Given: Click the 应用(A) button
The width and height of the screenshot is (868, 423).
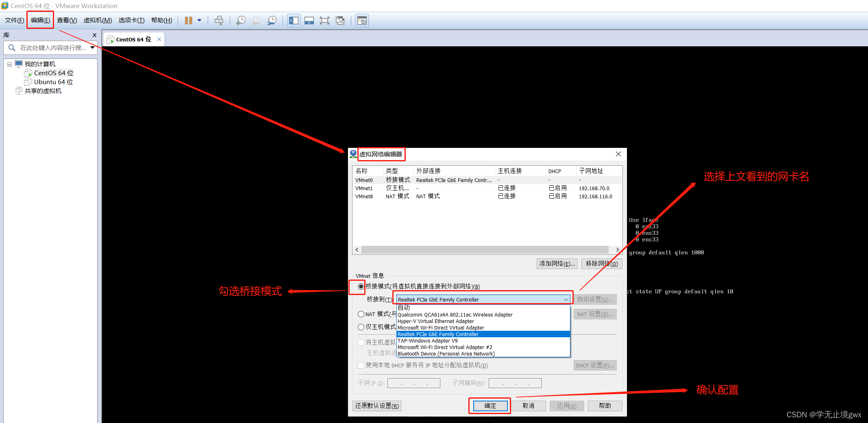Looking at the screenshot, I should tap(567, 406).
